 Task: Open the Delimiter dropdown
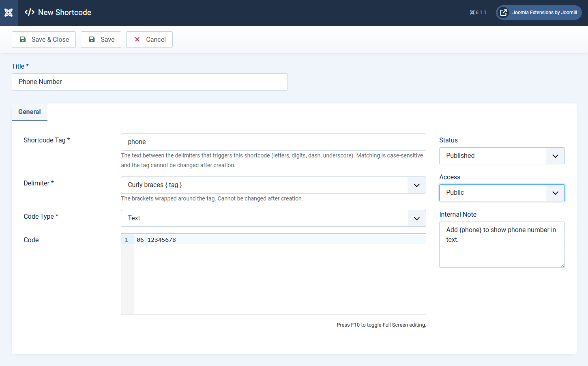(273, 185)
